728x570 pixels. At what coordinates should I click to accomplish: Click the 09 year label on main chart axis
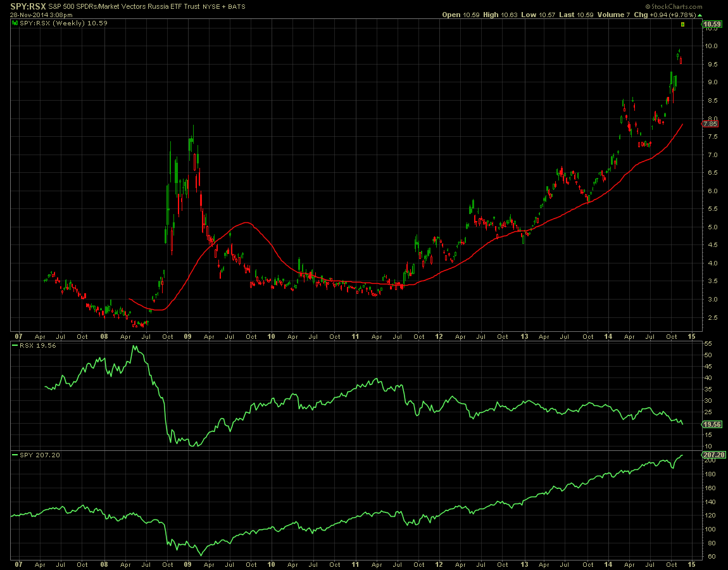pyautogui.click(x=188, y=336)
